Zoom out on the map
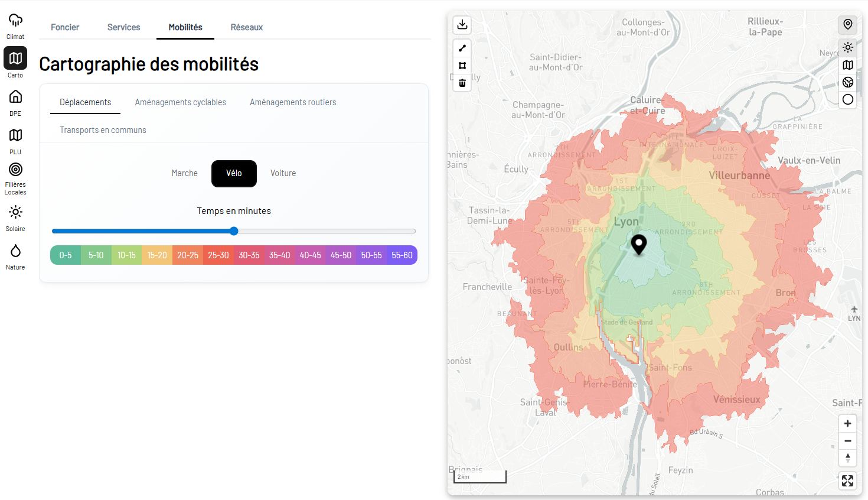 [847, 441]
